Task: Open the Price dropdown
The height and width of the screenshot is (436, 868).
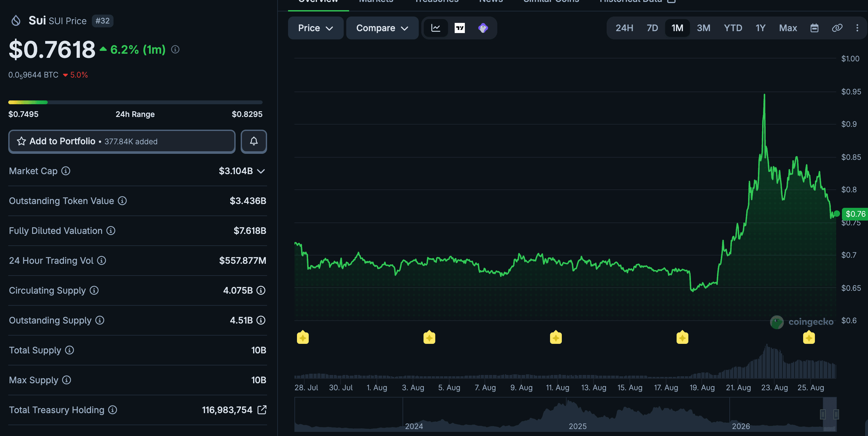Action: click(x=316, y=28)
